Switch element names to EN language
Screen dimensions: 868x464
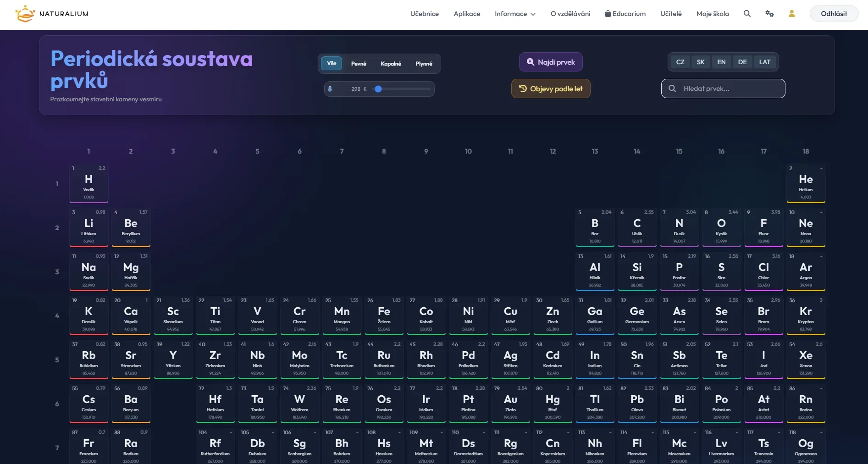point(721,62)
